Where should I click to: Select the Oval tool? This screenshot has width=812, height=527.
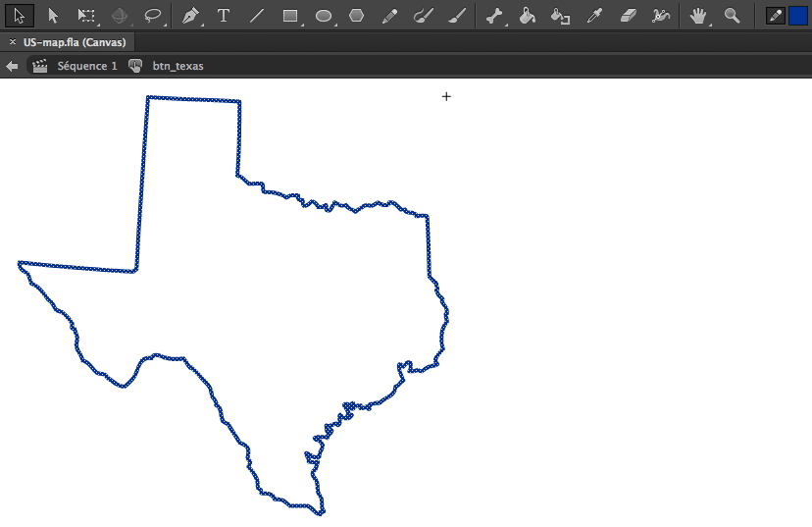324,16
